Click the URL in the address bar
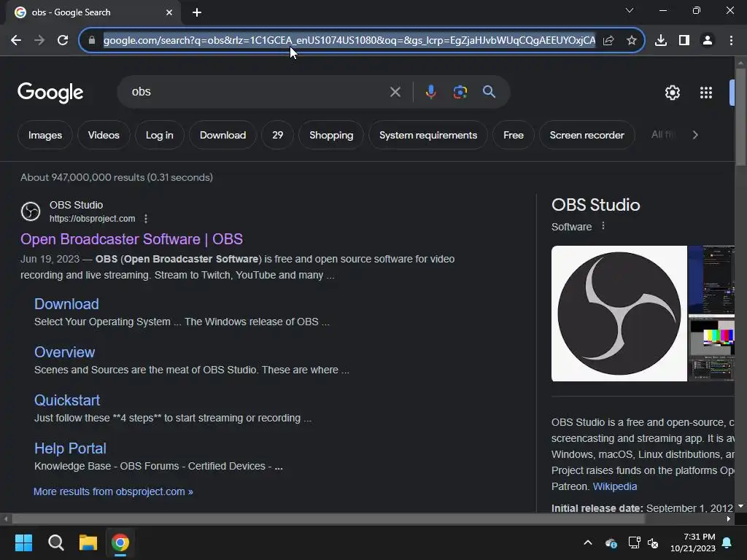The width and height of the screenshot is (747, 560). [x=349, y=41]
